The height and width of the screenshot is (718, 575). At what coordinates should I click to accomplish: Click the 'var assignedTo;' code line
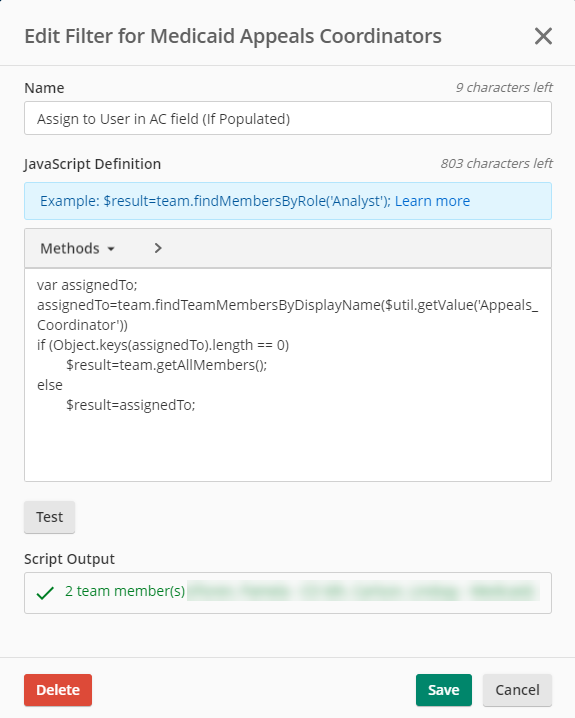(x=87, y=285)
